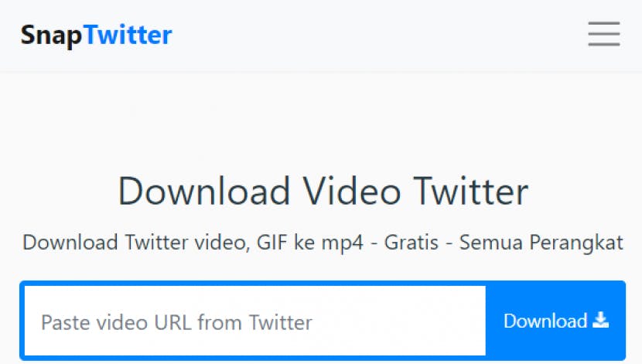Click the word Twitter in the main heading

pyautogui.click(x=471, y=191)
